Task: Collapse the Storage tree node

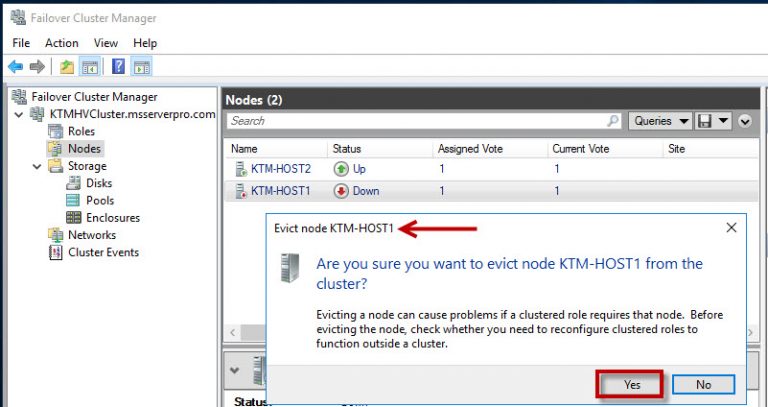Action: pos(37,167)
